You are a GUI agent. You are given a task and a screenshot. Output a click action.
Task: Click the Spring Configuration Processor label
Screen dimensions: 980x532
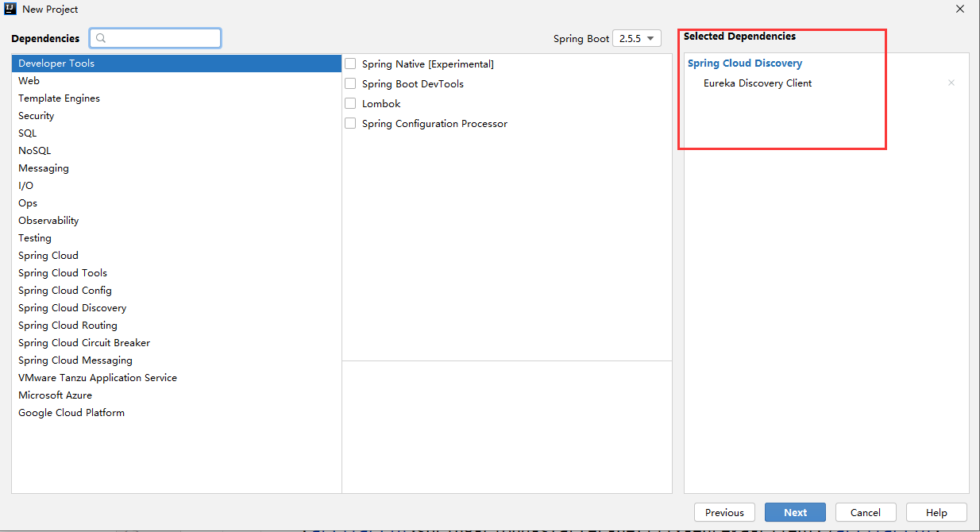pos(434,124)
